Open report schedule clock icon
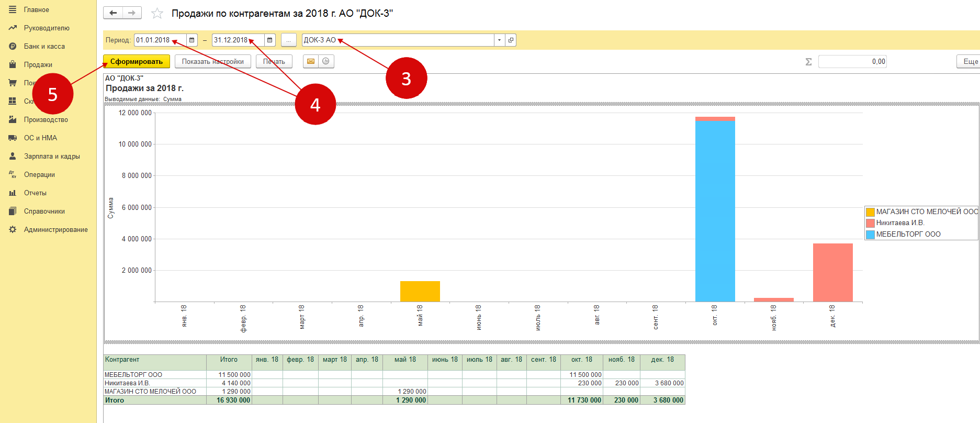This screenshot has height=423, width=980. (326, 61)
